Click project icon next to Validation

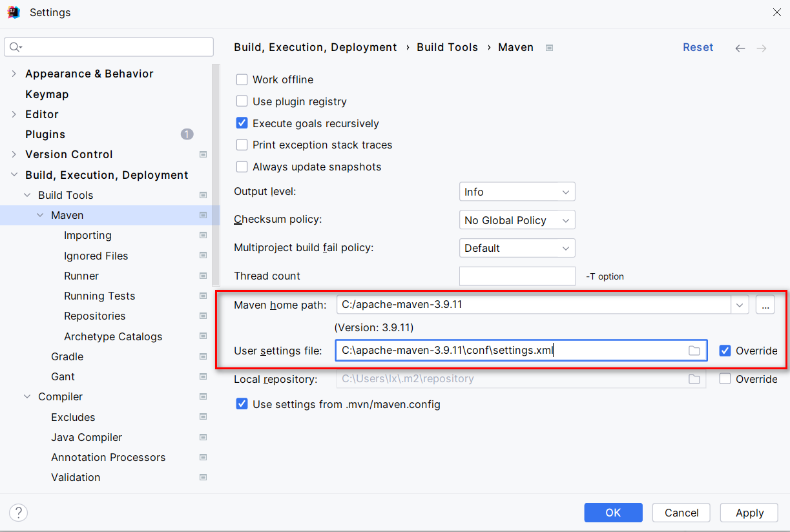[203, 477]
